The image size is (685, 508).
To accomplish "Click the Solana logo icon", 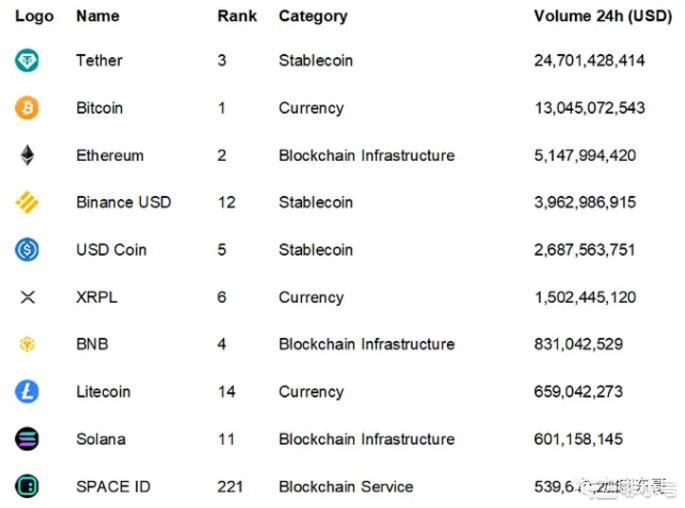I will [x=27, y=439].
